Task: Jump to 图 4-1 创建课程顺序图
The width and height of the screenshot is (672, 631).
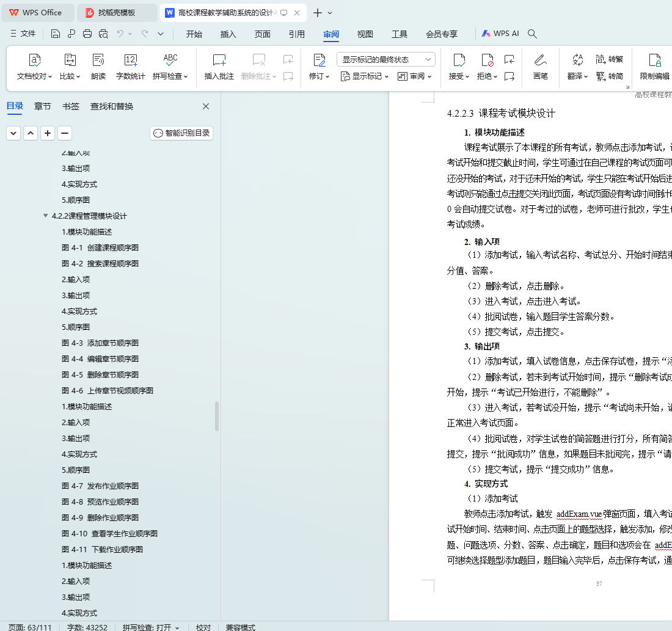Action: point(100,247)
